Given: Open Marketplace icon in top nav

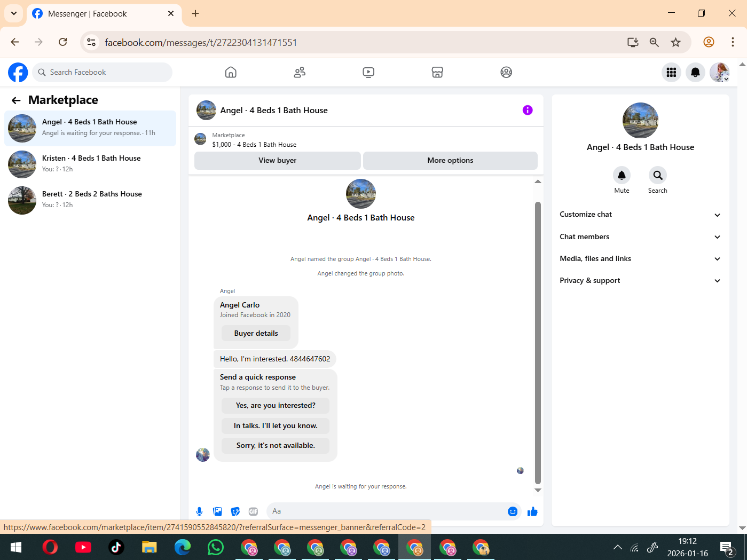Looking at the screenshot, I should point(437,72).
